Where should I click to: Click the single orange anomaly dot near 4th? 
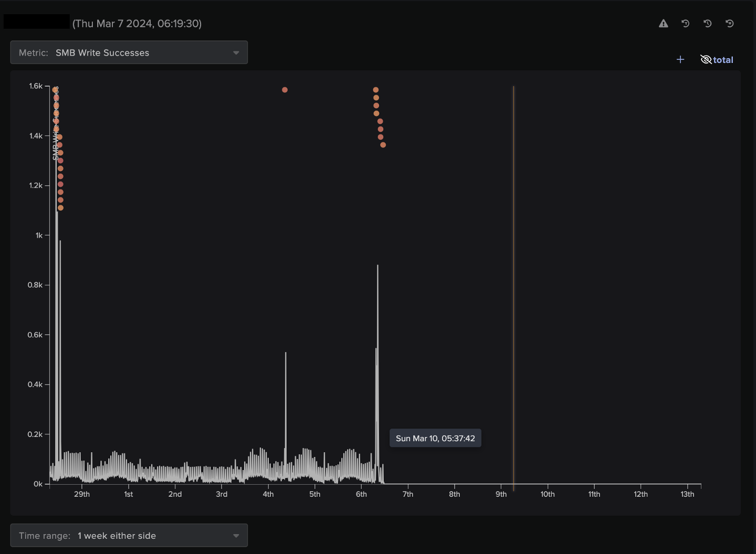pos(285,90)
